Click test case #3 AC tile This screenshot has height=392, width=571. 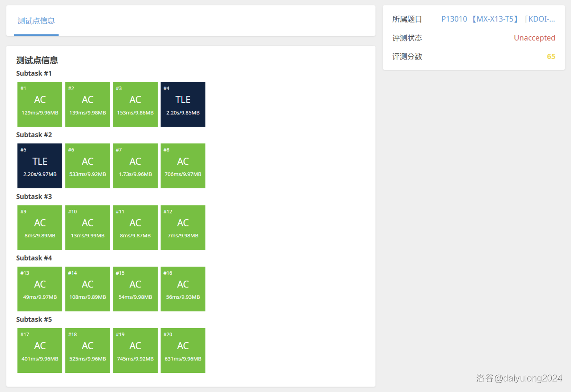click(135, 104)
